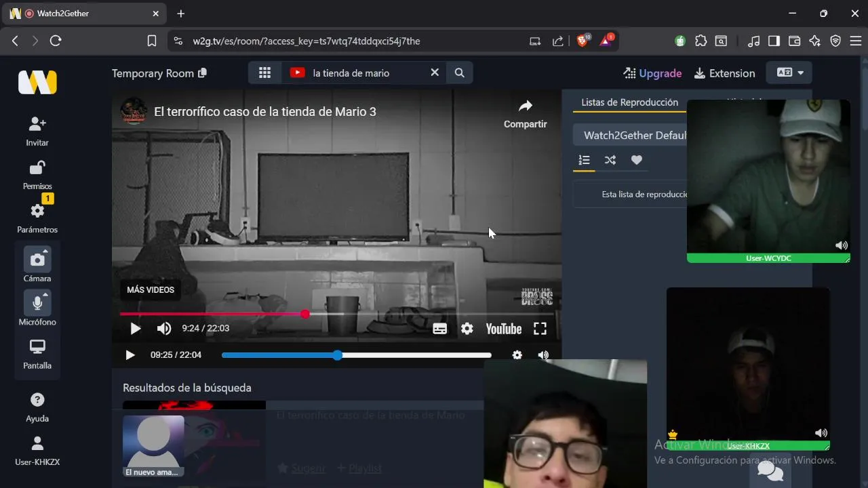
Task: Open Parámetros gear settings in sidebar
Action: (37, 211)
